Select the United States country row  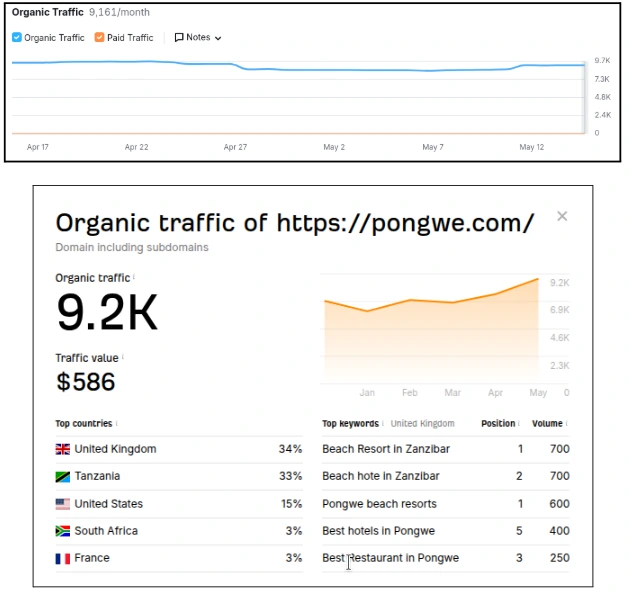pos(179,504)
